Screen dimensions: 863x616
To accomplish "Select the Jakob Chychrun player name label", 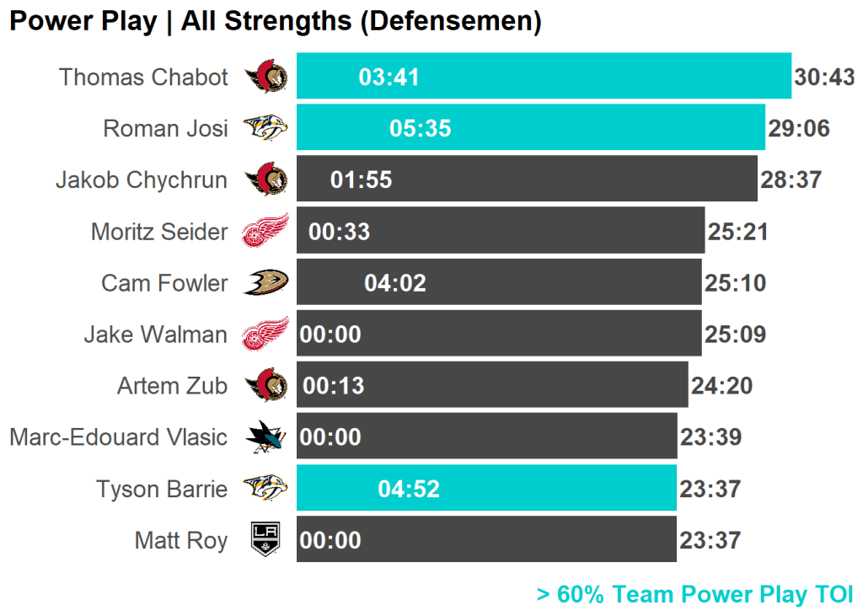I will (142, 180).
